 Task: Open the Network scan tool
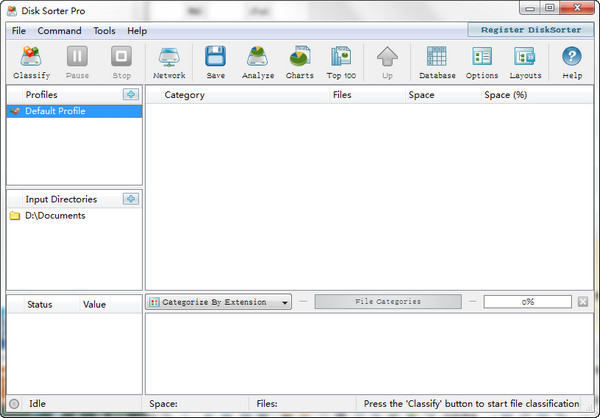point(169,62)
